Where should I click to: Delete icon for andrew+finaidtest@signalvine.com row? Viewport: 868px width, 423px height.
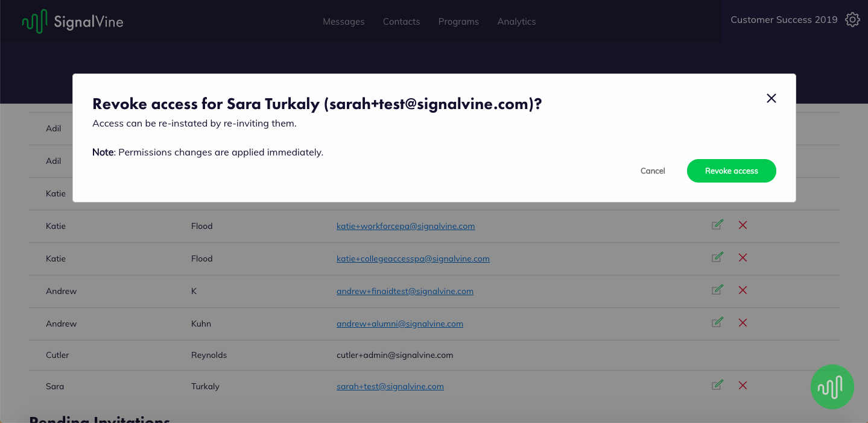click(x=743, y=290)
